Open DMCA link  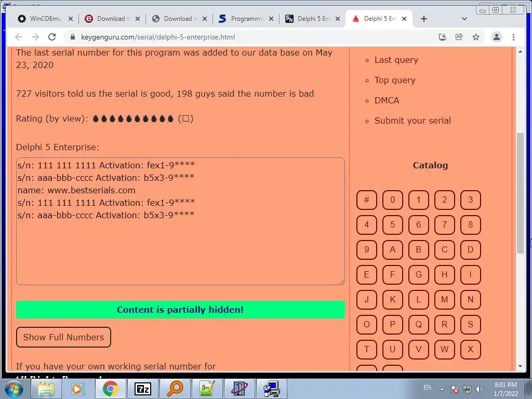387,100
